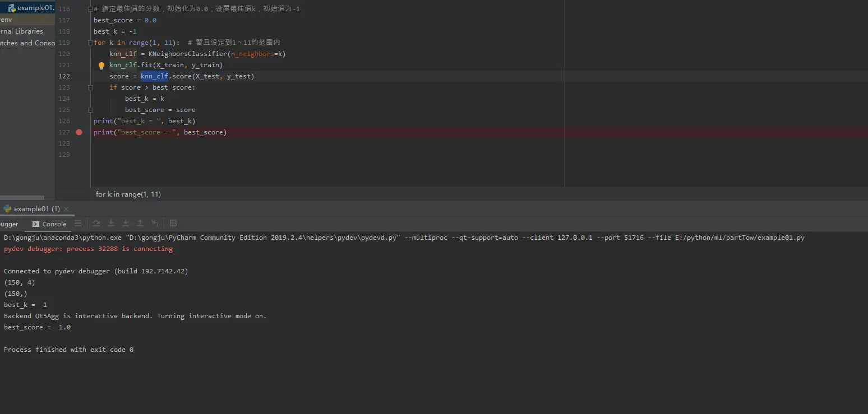Click red 'pydev debugger: process 32288 is connecting' message
The image size is (868, 414).
point(89,249)
